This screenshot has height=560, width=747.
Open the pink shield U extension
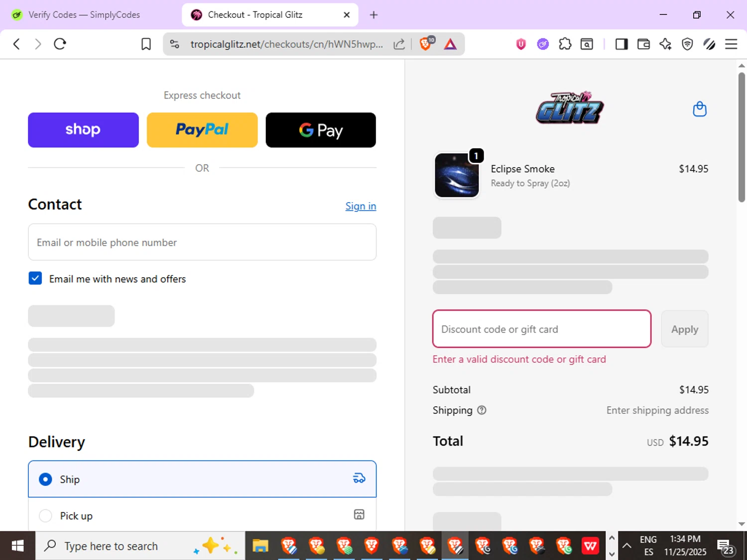(x=521, y=44)
